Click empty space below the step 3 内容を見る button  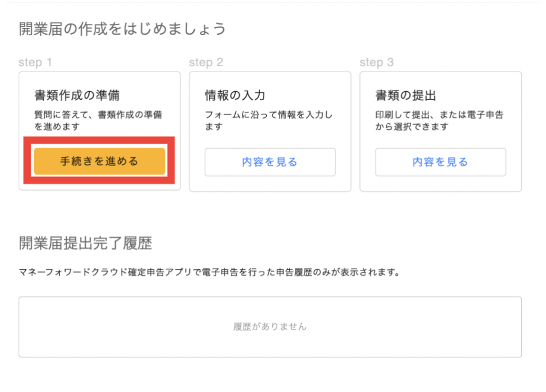point(440,183)
